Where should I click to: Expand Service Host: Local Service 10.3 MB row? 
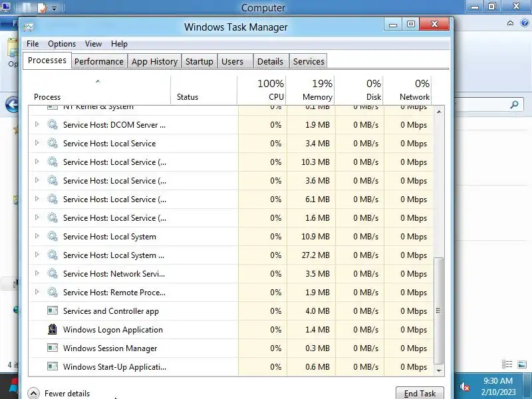37,162
